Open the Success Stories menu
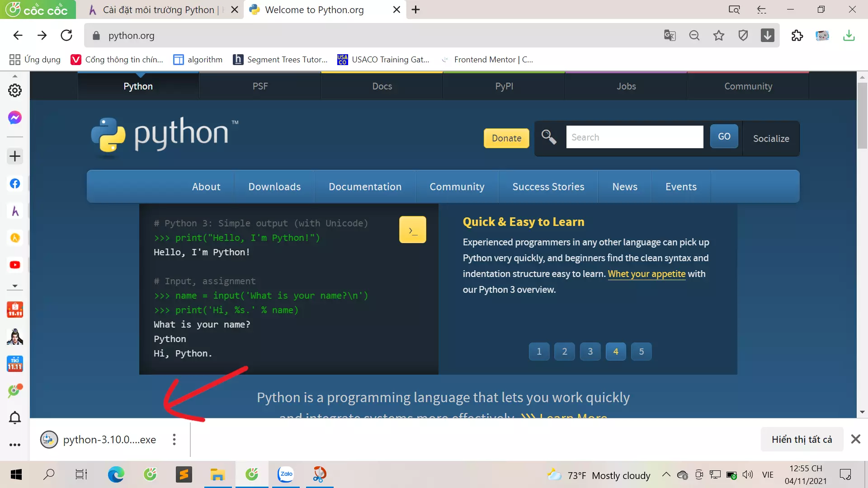This screenshot has width=868, height=488. 548,187
